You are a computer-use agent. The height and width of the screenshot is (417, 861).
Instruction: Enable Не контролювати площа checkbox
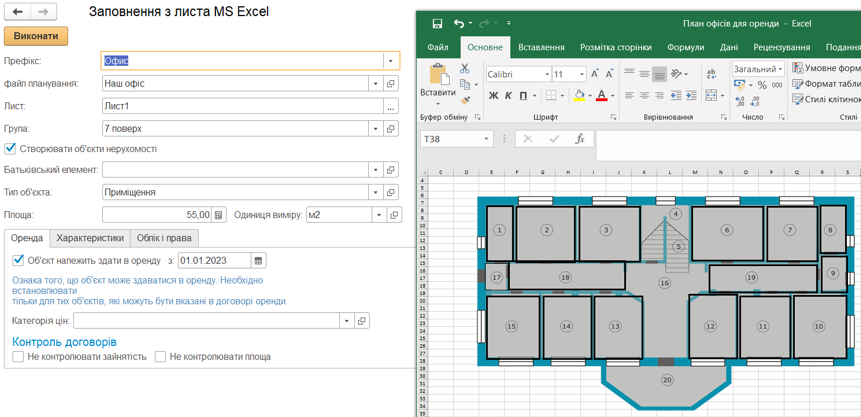coord(160,357)
